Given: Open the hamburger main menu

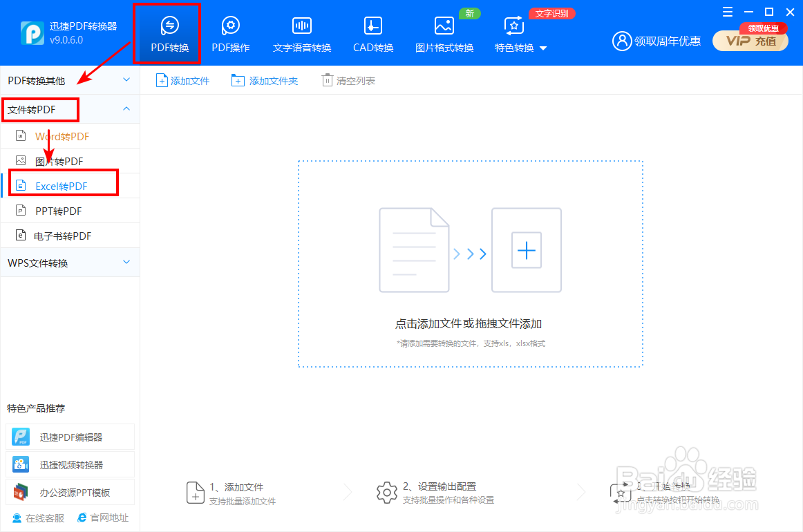Looking at the screenshot, I should pos(727,12).
